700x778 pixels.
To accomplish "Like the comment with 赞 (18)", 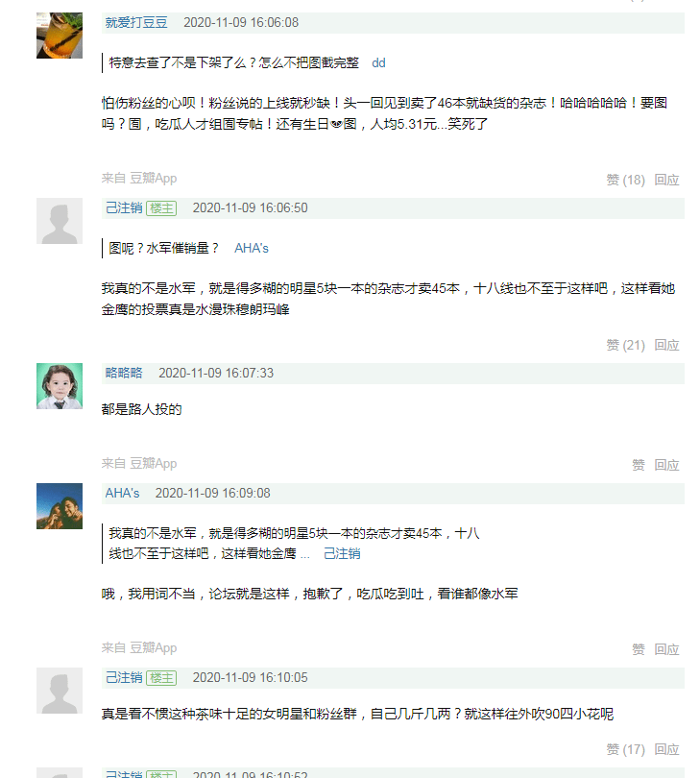I will coord(626,180).
